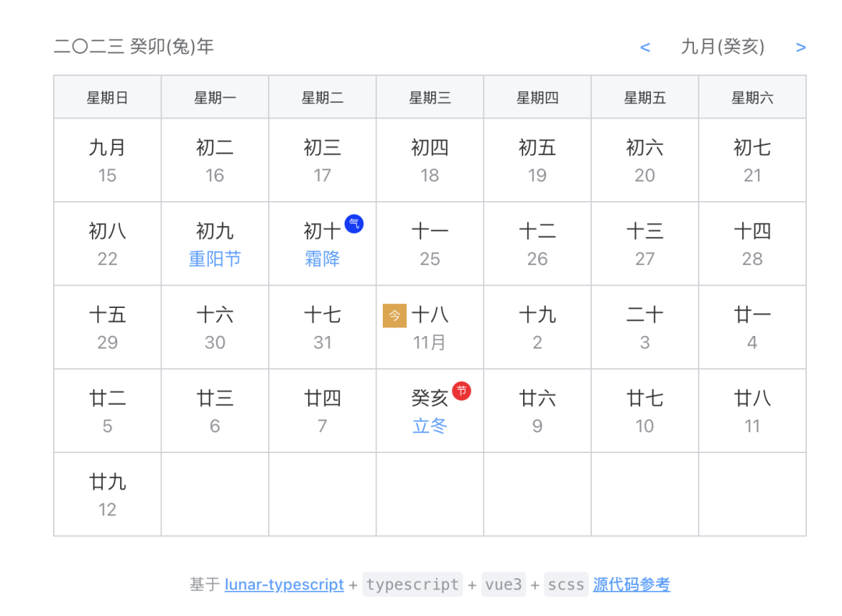Click the 星期三 column header
The image size is (842, 616).
point(430,97)
